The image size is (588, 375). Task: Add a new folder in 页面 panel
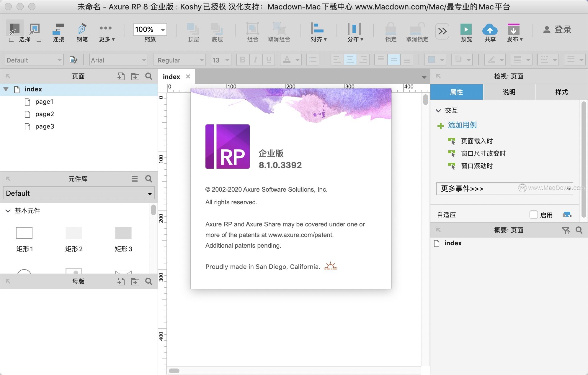[x=135, y=76]
